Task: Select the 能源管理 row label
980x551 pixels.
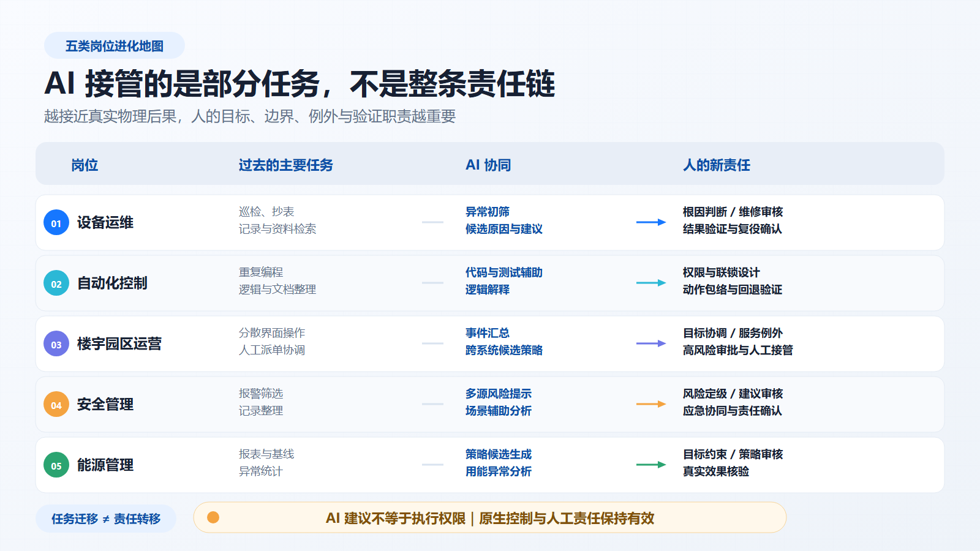Action: (105, 465)
